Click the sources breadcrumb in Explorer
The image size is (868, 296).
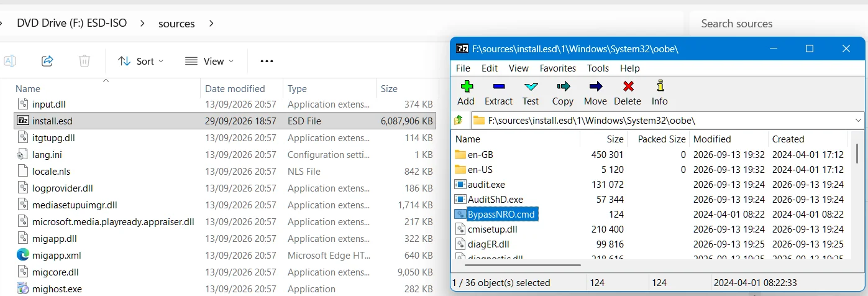pyautogui.click(x=176, y=23)
